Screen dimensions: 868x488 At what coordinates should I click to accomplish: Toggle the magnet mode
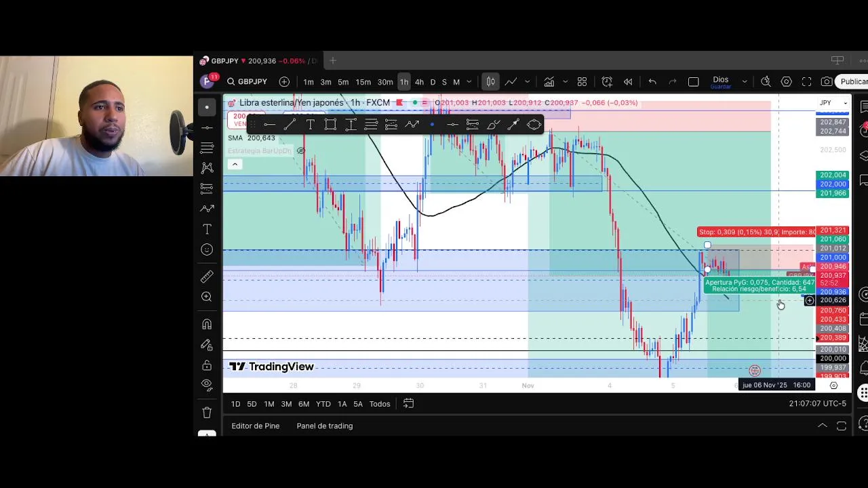coord(207,324)
